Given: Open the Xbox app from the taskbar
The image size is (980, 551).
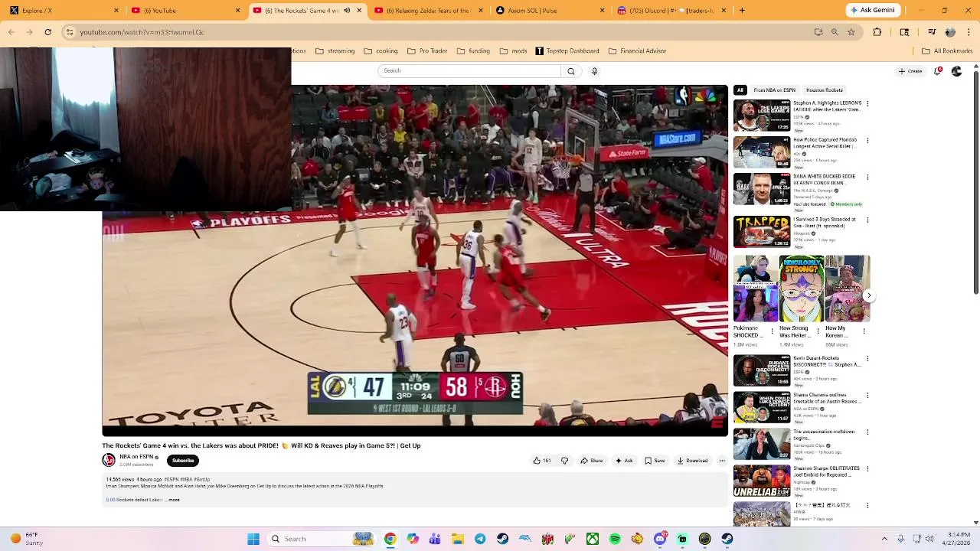Looking at the screenshot, I should (x=593, y=539).
